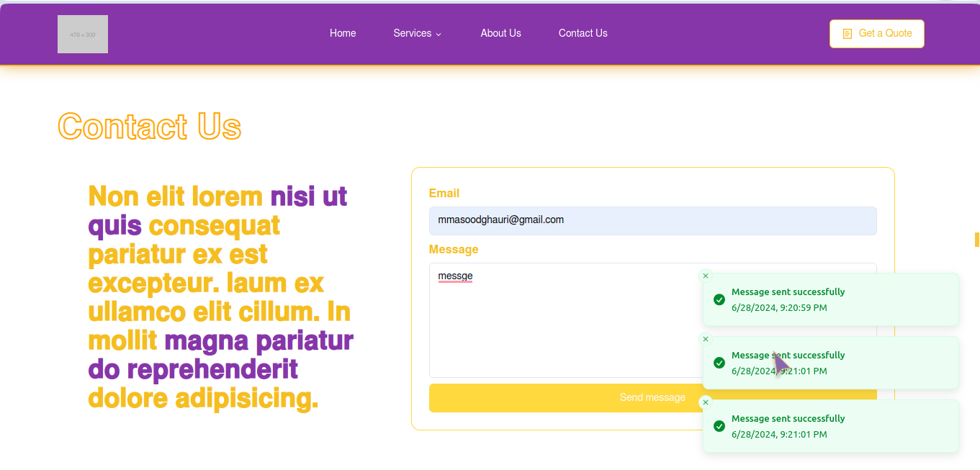The image size is (980, 470).
Task: Click the timestamp 6/28/2024, 9:20:59 PM
Action: (779, 307)
